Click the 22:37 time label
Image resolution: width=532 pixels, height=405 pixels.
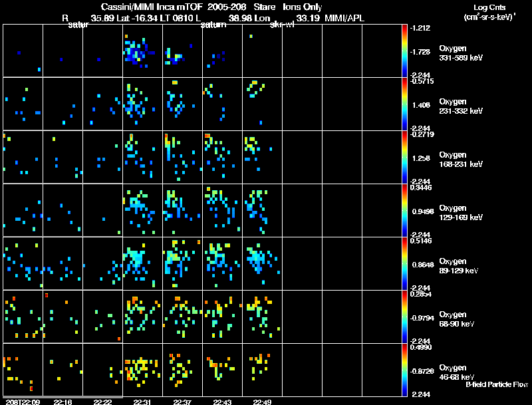(x=182, y=402)
